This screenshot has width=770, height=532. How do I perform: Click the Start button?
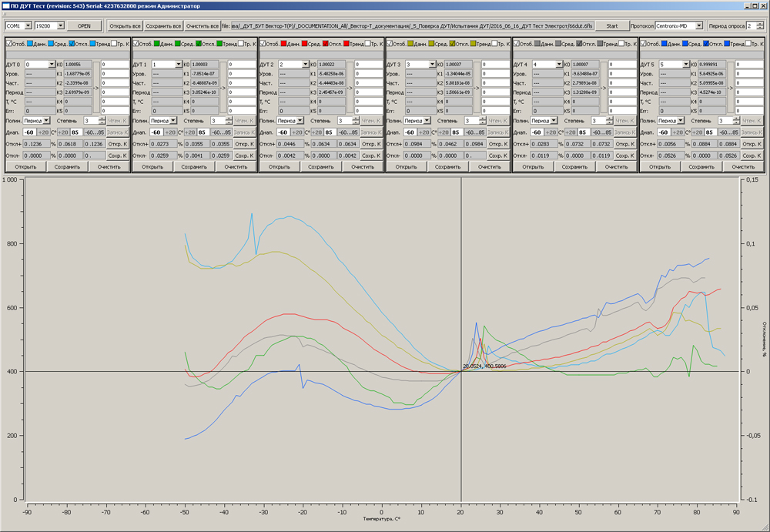[x=612, y=25]
